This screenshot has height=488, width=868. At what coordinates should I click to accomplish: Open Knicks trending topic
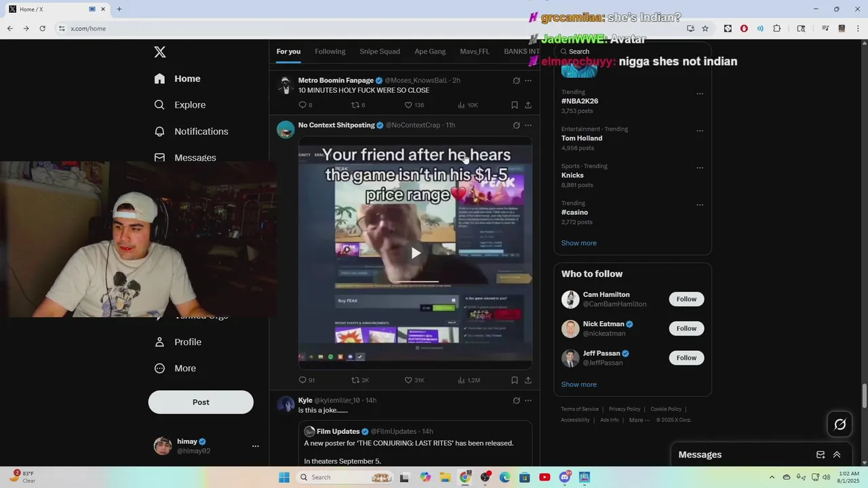(x=572, y=176)
